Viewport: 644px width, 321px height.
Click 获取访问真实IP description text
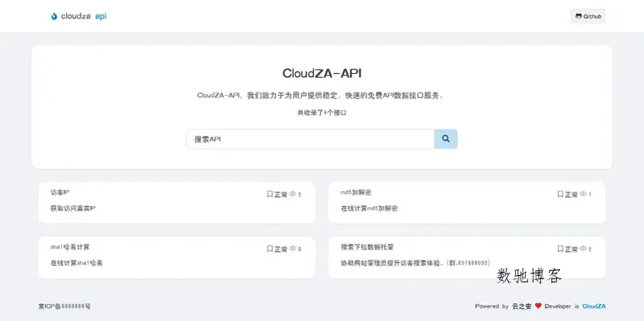(73, 208)
